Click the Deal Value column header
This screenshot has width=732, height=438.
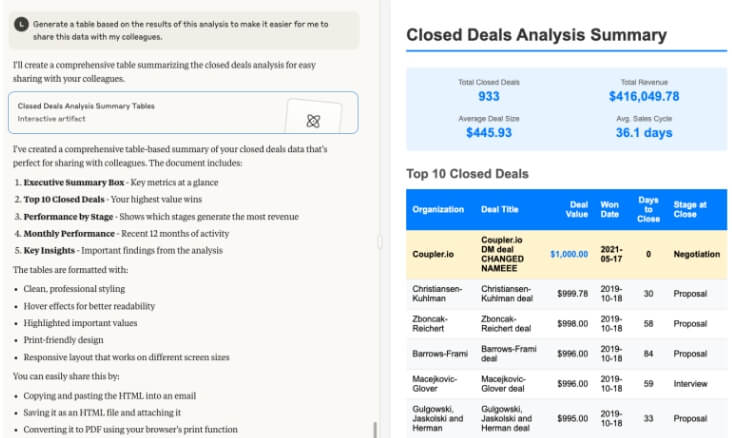click(x=578, y=209)
